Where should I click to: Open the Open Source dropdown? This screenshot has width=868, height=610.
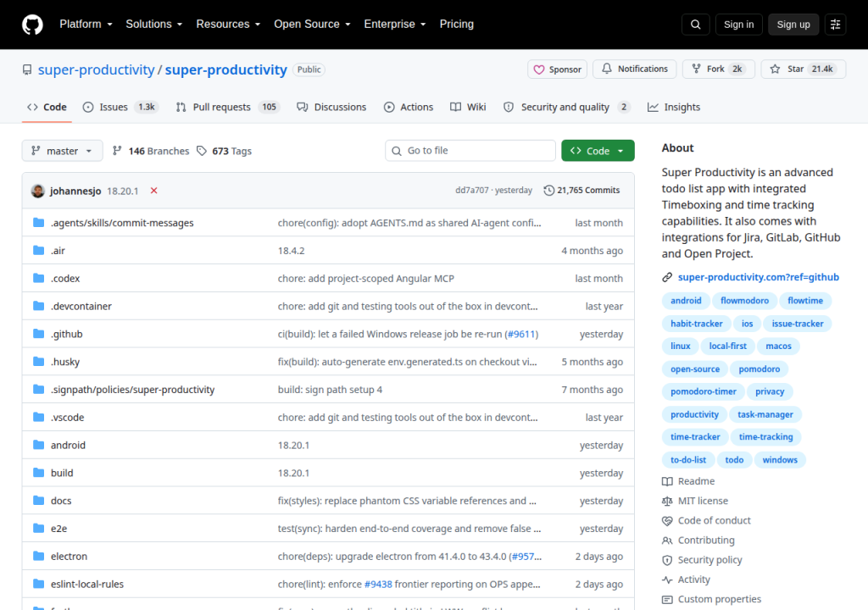point(312,25)
